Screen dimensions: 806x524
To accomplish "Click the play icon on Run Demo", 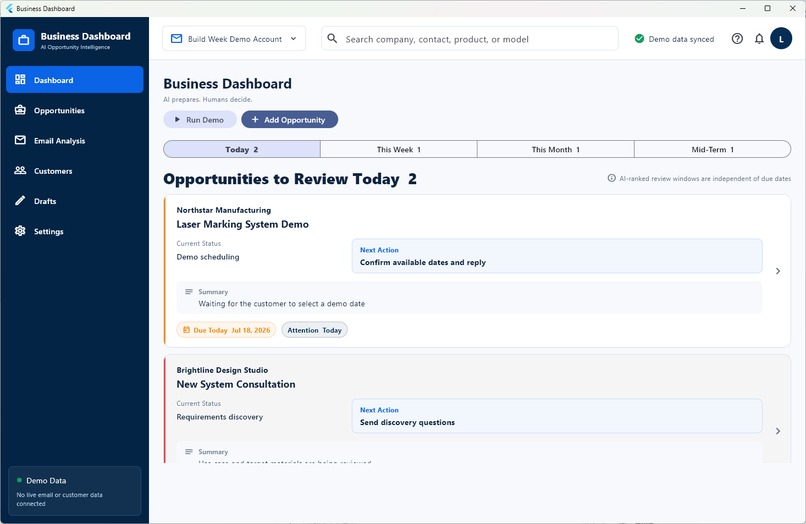I will click(177, 119).
